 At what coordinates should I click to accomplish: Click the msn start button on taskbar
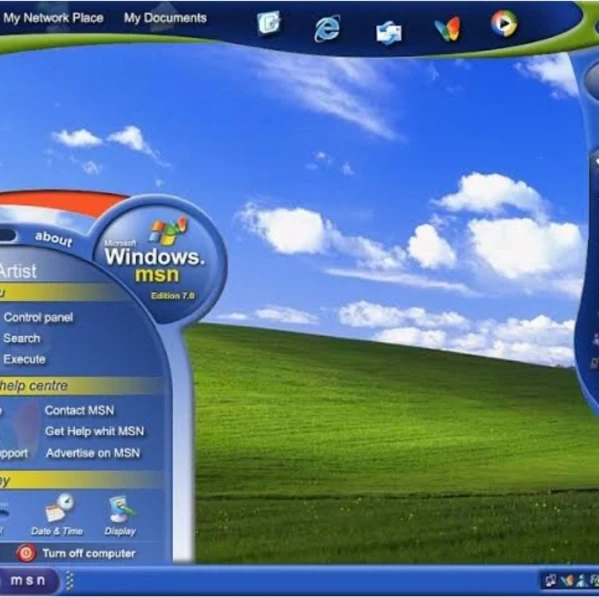pyautogui.click(x=28, y=580)
